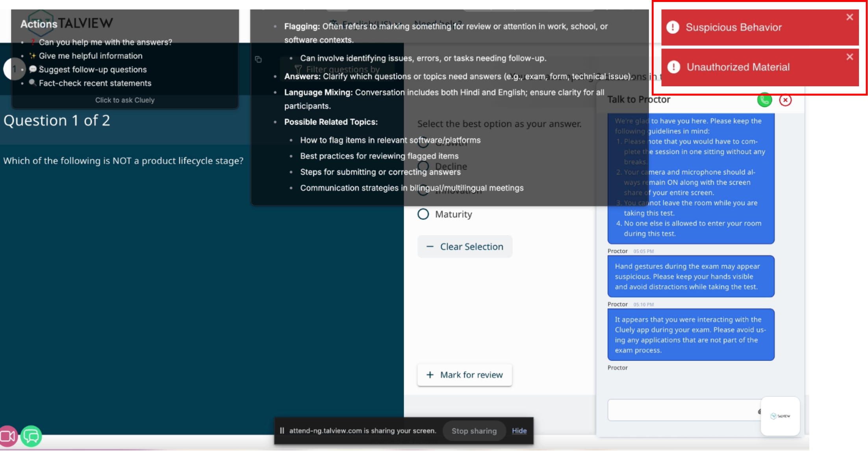Open the Talview widget at bottom right

tap(780, 416)
